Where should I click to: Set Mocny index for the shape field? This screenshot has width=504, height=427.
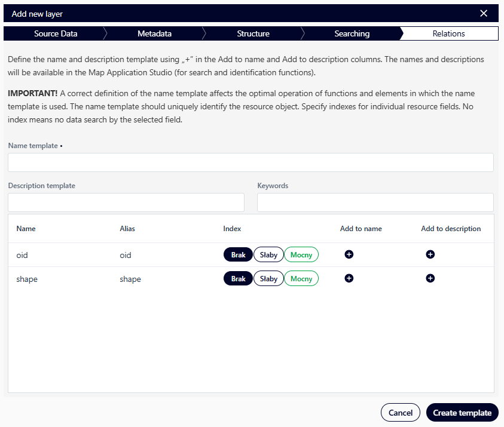[x=301, y=278]
